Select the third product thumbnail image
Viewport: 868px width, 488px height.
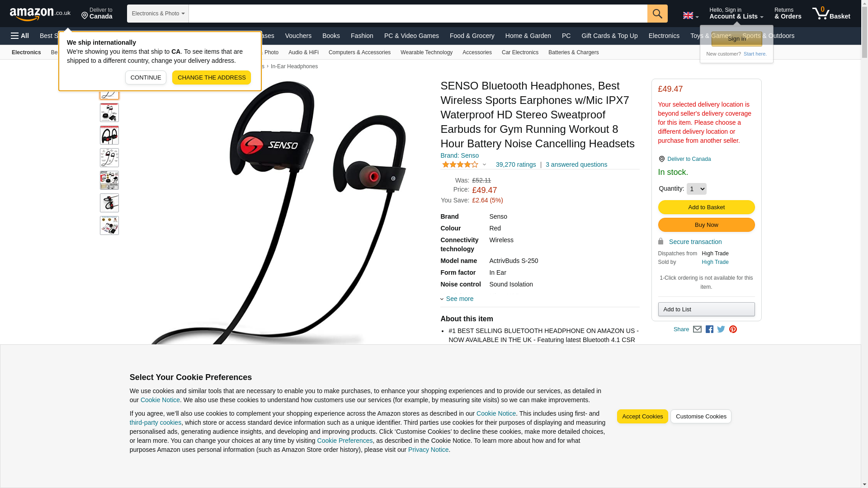click(109, 135)
